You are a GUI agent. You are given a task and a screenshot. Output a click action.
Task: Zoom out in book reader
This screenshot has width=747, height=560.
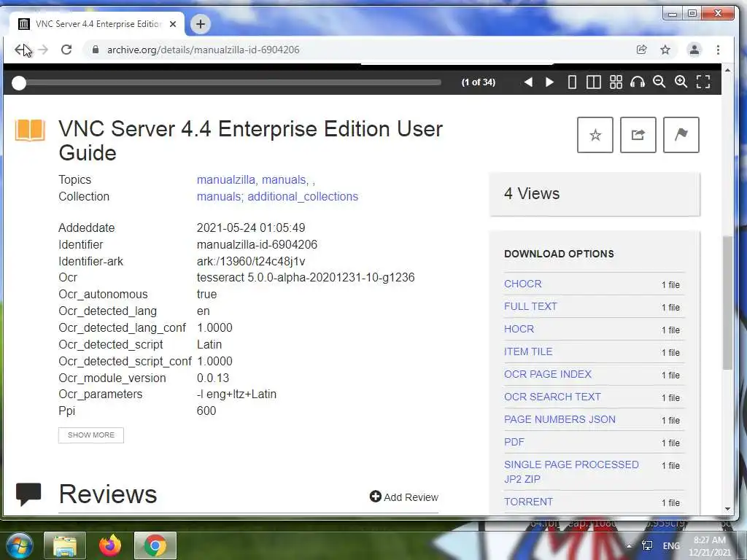[x=659, y=82]
